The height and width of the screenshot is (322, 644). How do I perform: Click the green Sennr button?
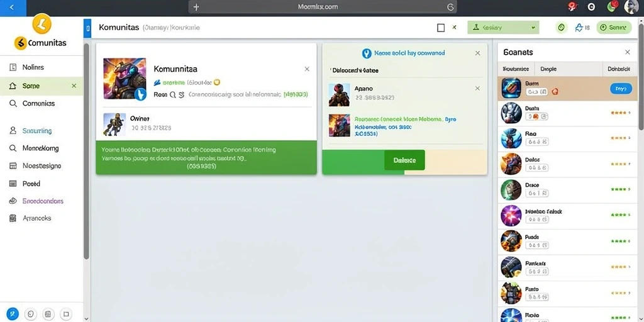point(614,28)
